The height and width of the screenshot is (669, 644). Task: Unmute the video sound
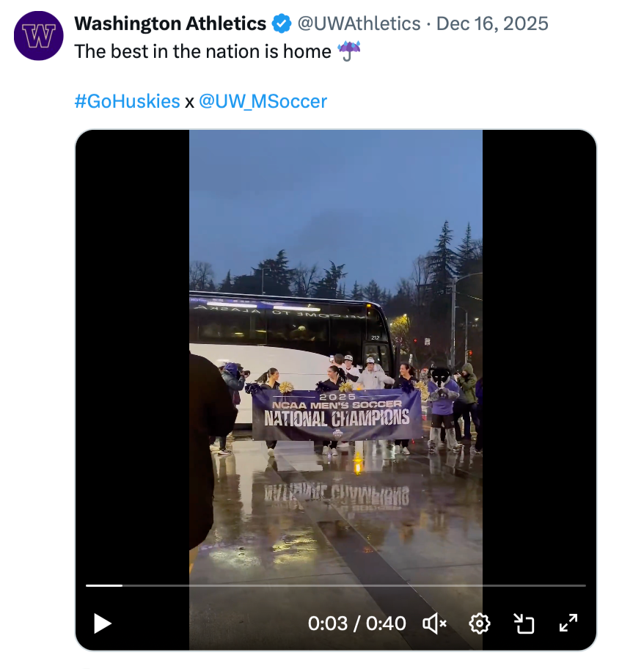click(435, 624)
